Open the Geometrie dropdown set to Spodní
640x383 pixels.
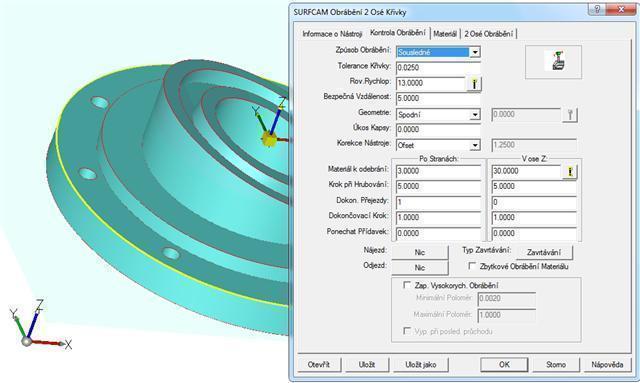[x=475, y=115]
